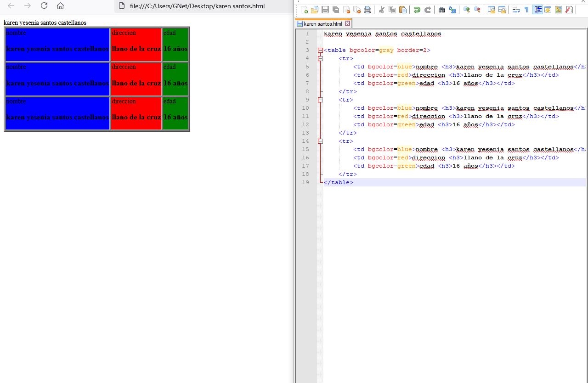Zoom out with the magnifier minus icon
Viewport: 588px width, 383px height.
click(x=477, y=10)
